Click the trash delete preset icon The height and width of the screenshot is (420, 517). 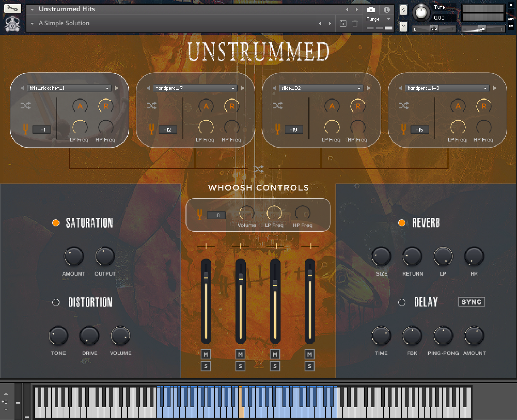pyautogui.click(x=355, y=23)
